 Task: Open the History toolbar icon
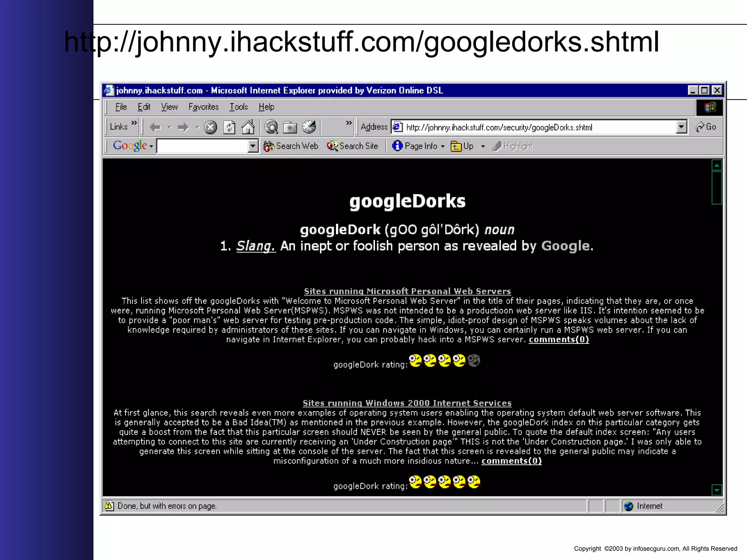coord(309,127)
